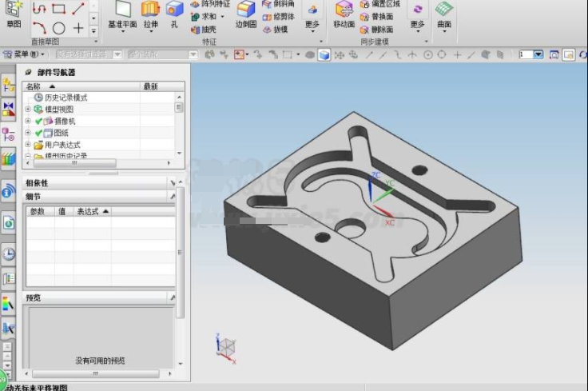Select the 边倒圆 edge blend icon
The height and width of the screenshot is (391, 588).
pyautogui.click(x=246, y=9)
